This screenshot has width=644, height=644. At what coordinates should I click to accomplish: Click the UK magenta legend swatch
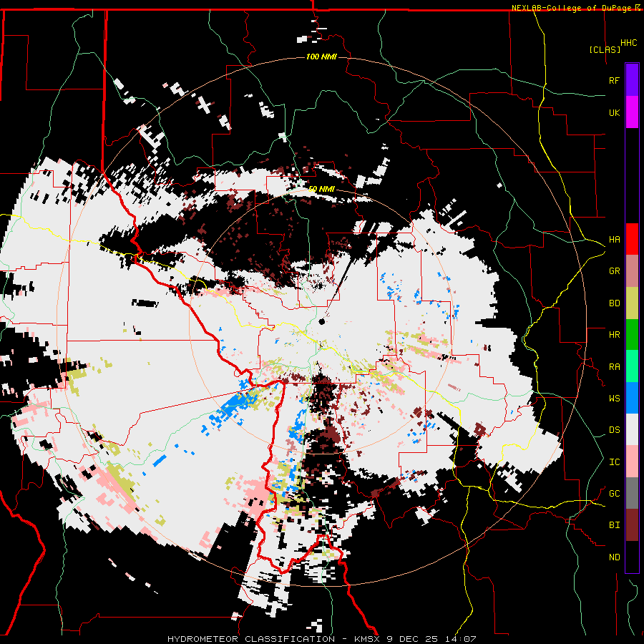(x=632, y=112)
